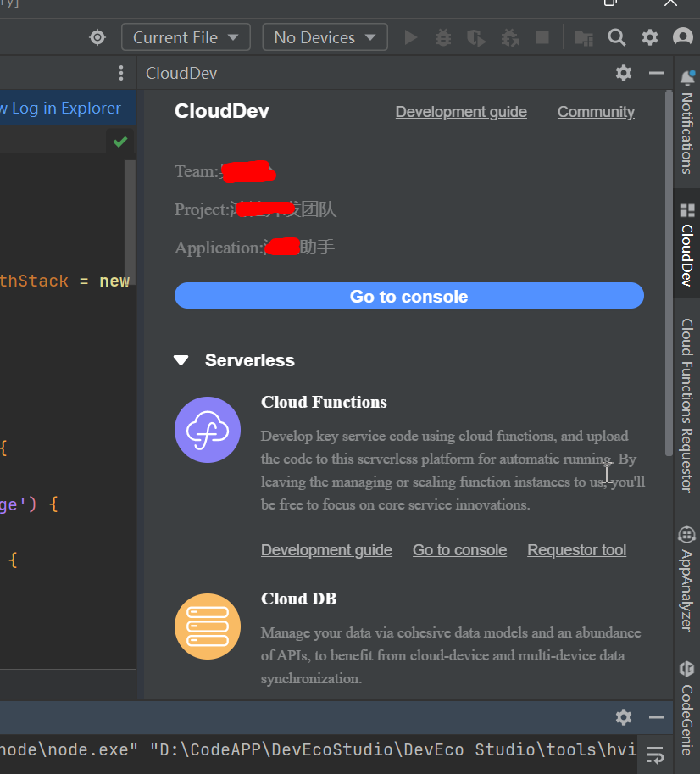This screenshot has width=700, height=774.
Task: Open Cloud Functions Requestor side tab
Action: (x=686, y=404)
